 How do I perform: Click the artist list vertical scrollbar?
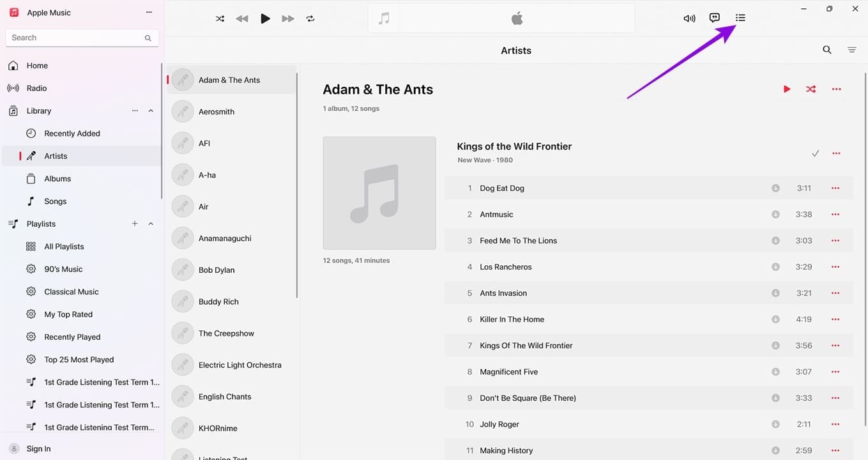click(297, 185)
